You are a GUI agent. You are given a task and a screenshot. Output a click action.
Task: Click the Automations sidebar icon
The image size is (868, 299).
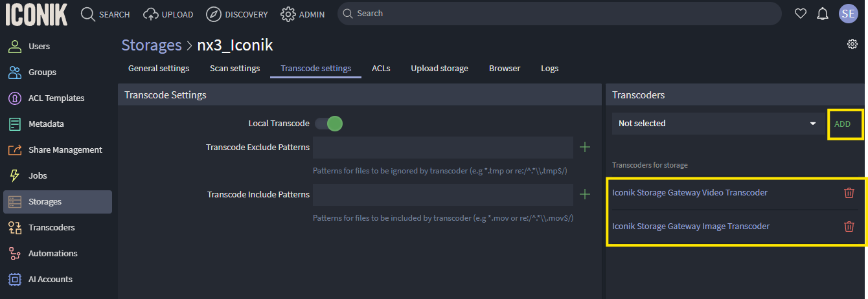click(x=14, y=253)
